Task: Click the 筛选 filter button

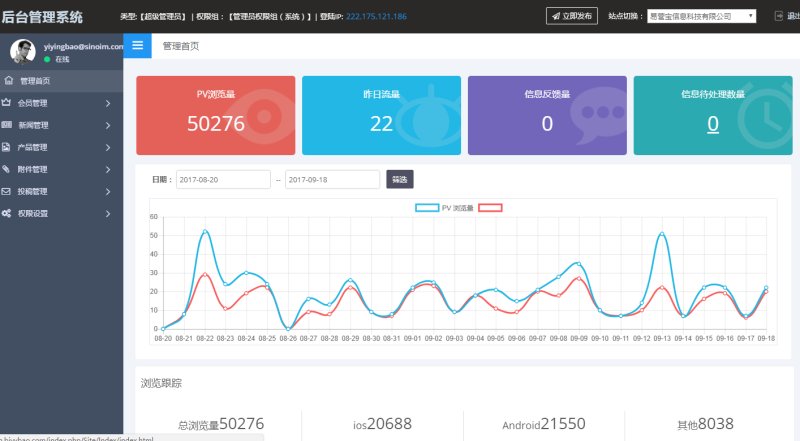Action: pyautogui.click(x=399, y=180)
